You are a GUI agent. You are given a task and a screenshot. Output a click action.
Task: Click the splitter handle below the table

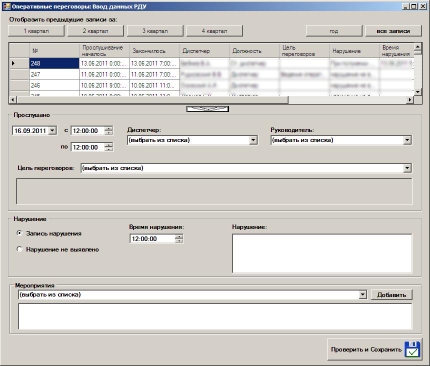[207, 109]
